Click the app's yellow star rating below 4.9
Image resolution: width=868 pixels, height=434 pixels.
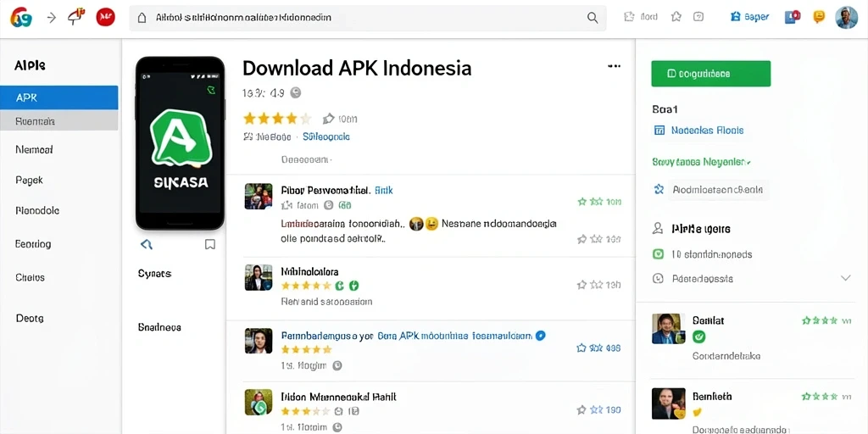click(x=277, y=119)
